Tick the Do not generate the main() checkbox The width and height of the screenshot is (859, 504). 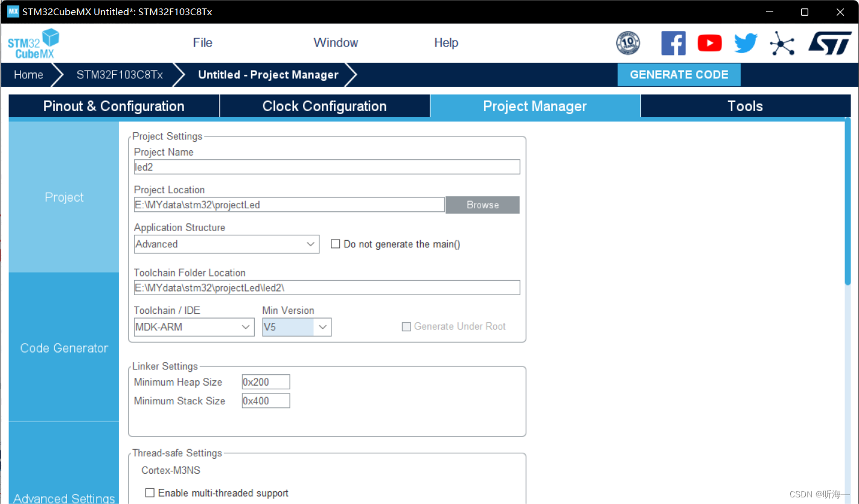[336, 244]
